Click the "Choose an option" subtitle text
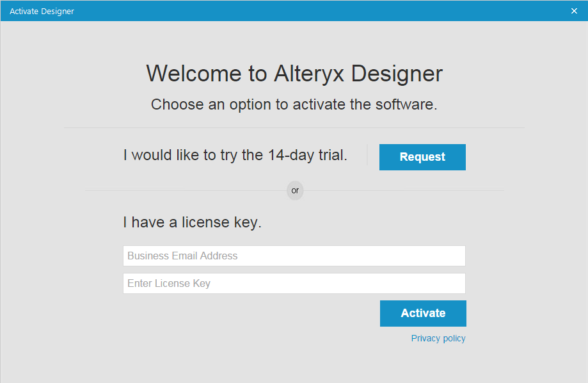Screen dimensions: 588x383 (294, 104)
